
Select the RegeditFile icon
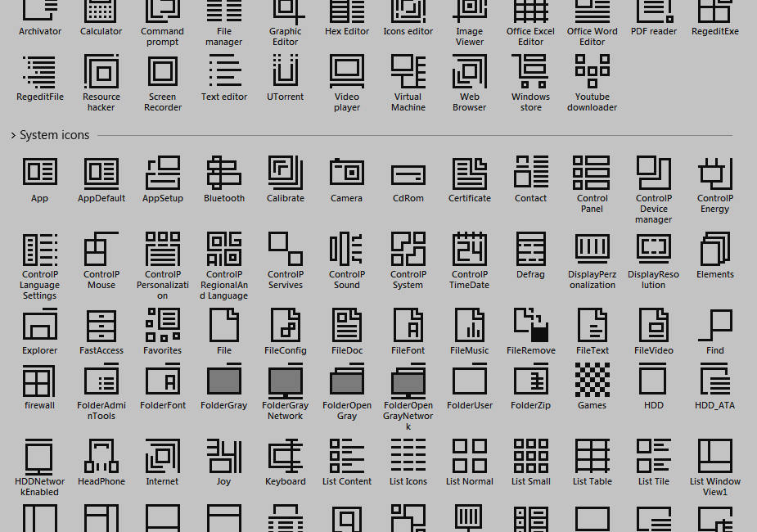coord(40,71)
